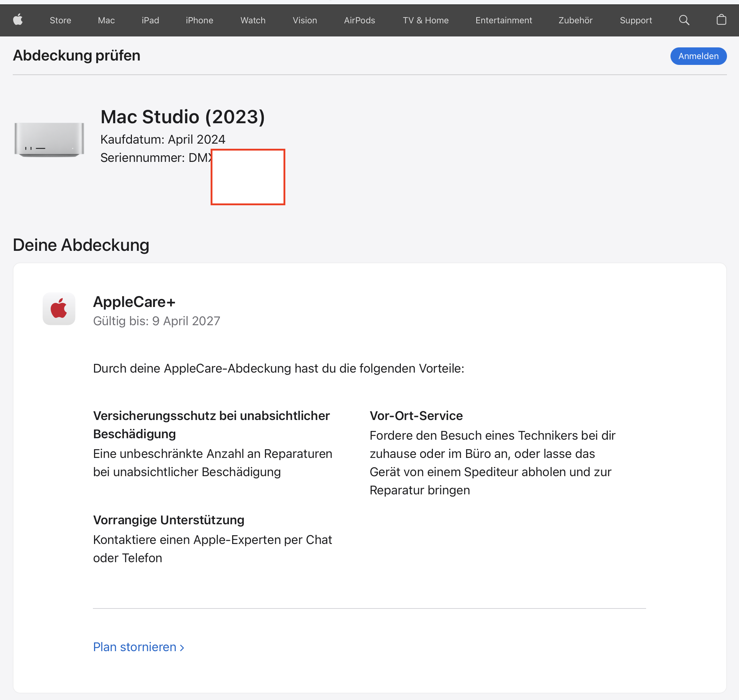739x700 pixels.
Task: Open the shopping bag icon
Action: [x=721, y=20]
